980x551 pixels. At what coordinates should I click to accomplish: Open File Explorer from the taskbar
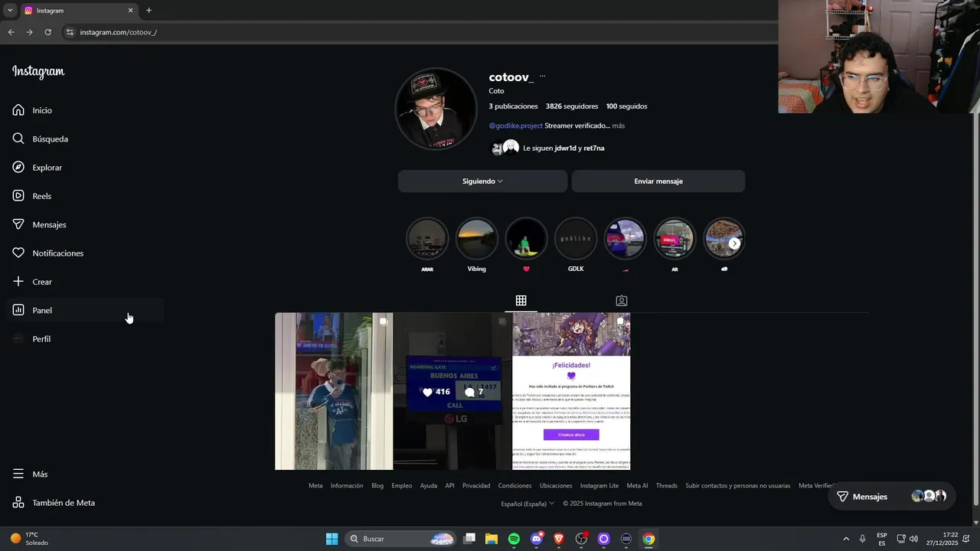tap(492, 539)
